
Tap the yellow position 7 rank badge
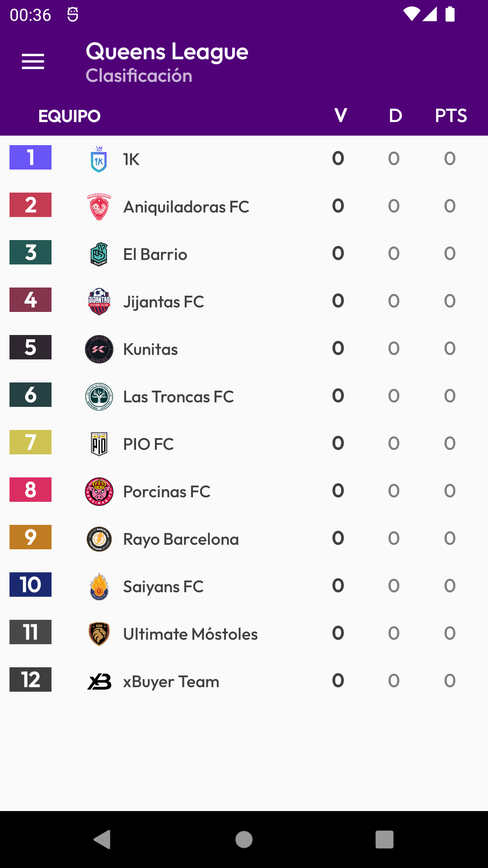tap(30, 442)
